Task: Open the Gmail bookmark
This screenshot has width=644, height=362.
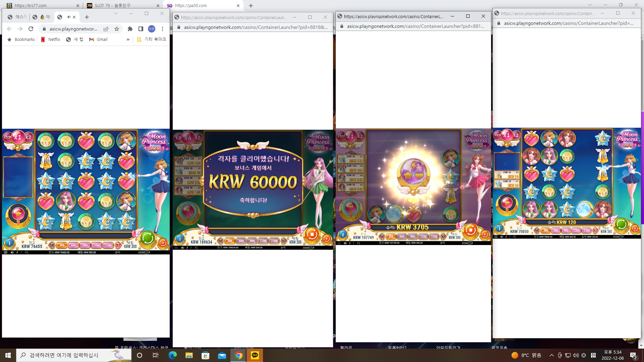Action: coord(98,40)
